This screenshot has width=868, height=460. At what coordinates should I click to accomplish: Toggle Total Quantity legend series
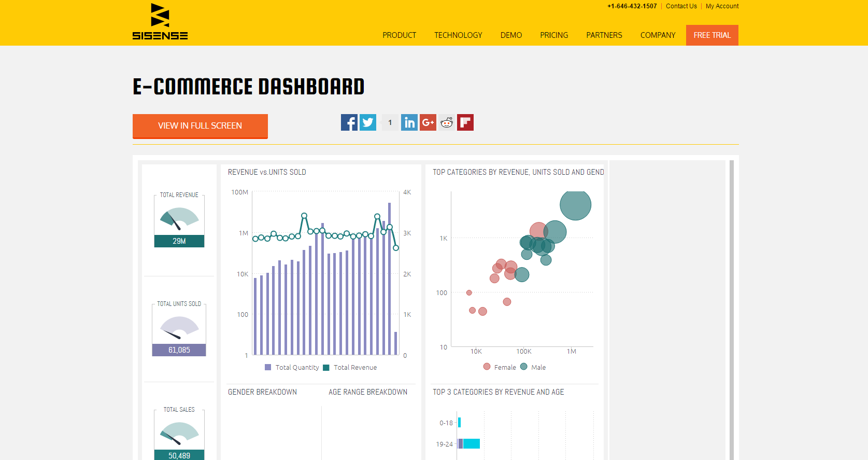(x=292, y=368)
